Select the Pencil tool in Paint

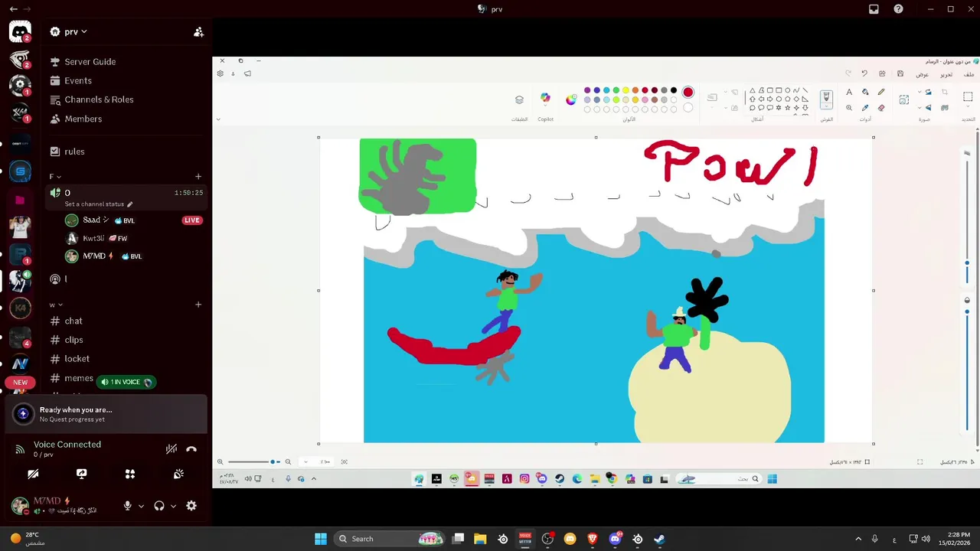point(881,92)
